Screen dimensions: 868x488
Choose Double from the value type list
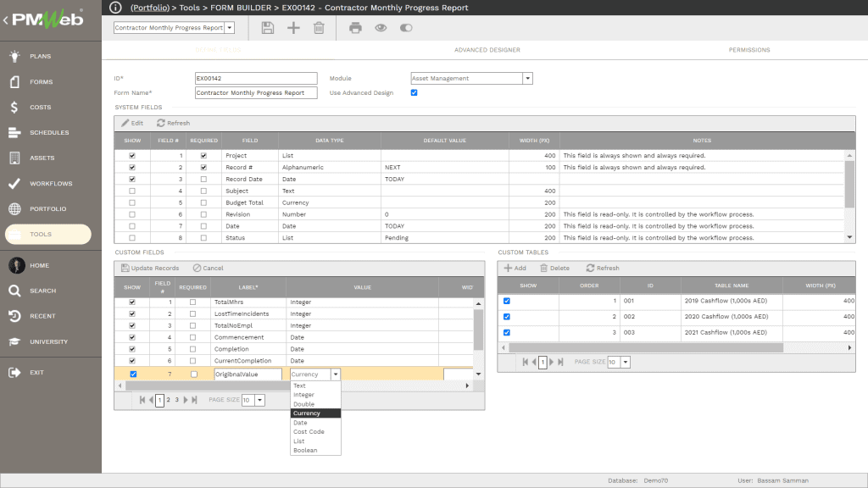point(315,404)
